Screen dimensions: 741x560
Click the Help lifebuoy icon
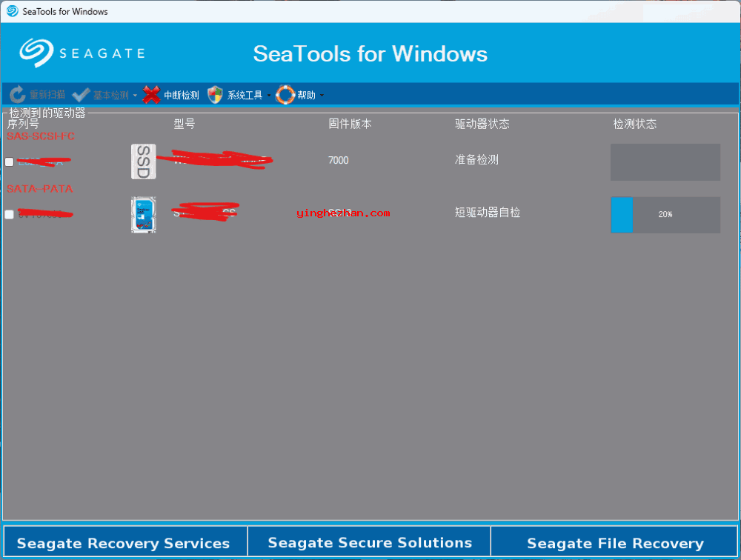tap(285, 95)
